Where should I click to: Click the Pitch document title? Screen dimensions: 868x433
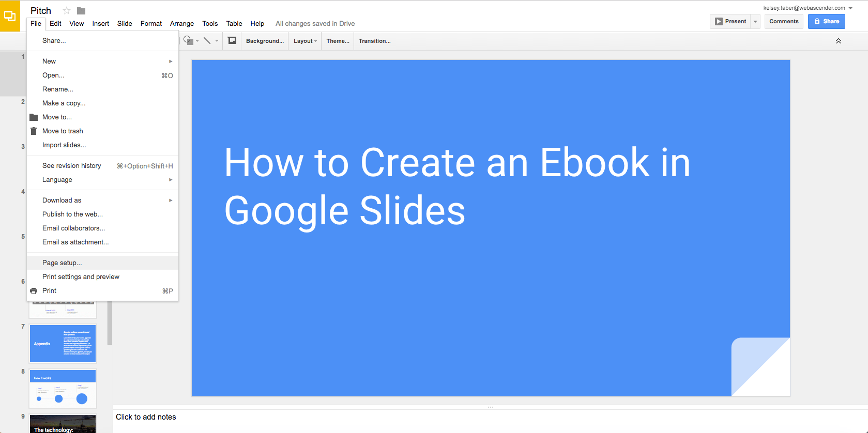point(41,11)
